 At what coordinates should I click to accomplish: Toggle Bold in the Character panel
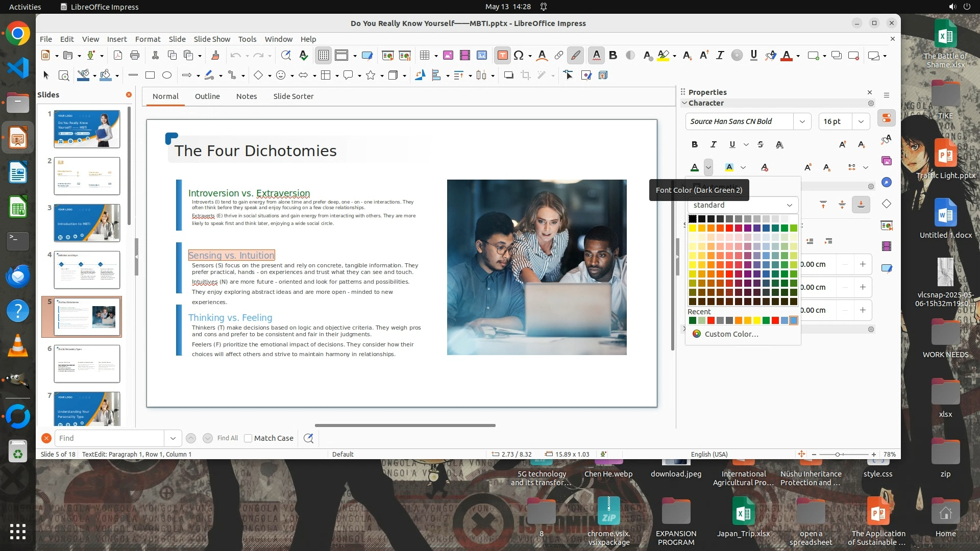coord(695,145)
